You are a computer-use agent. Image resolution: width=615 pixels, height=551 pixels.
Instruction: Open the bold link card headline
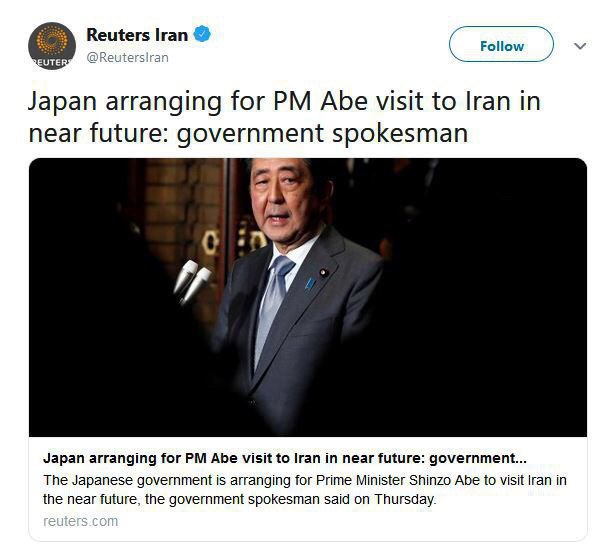285,458
